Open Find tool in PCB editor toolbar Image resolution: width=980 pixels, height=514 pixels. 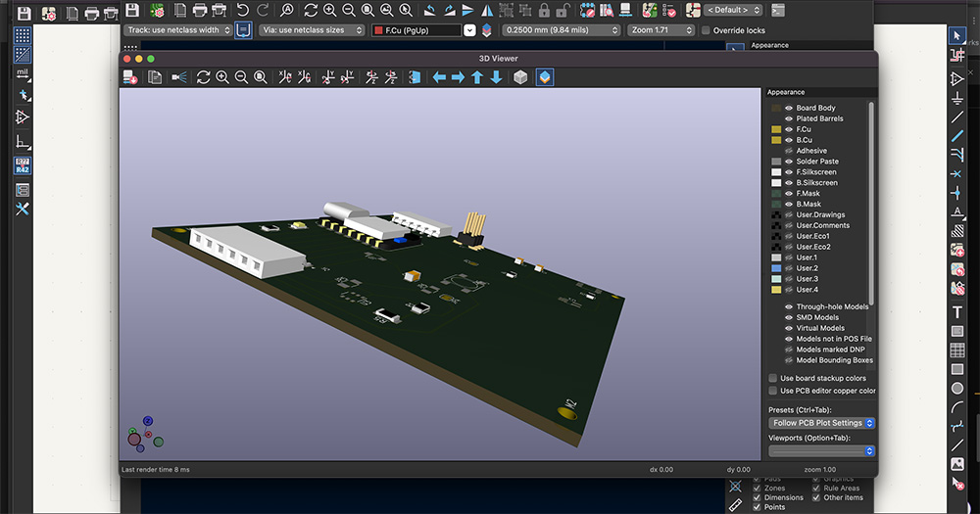click(x=286, y=10)
